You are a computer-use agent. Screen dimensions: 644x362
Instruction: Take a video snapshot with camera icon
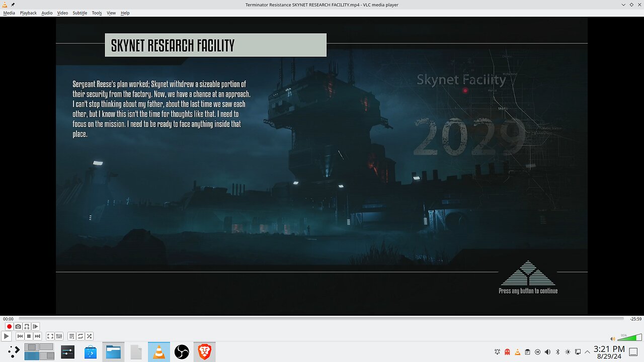click(x=18, y=327)
